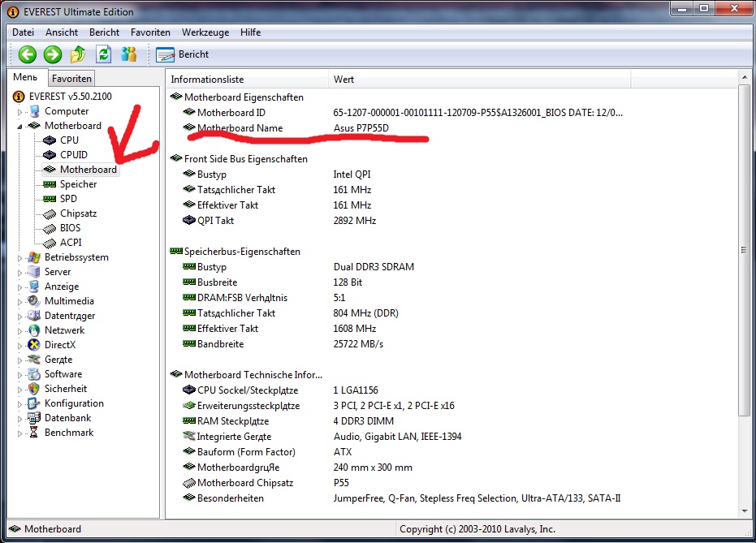
Task: Open the Werkzeuge menu
Action: [x=205, y=32]
